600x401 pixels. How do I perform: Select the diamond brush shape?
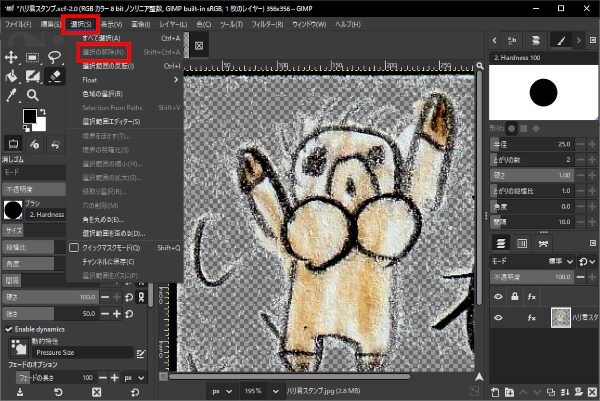536,129
